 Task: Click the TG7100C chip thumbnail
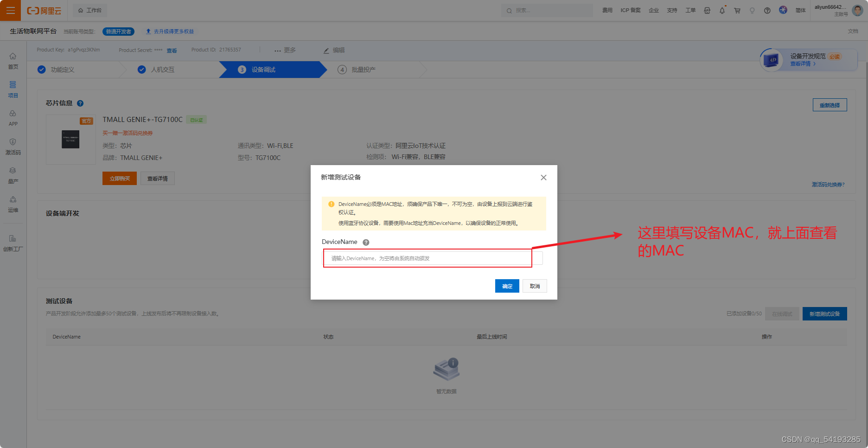70,139
